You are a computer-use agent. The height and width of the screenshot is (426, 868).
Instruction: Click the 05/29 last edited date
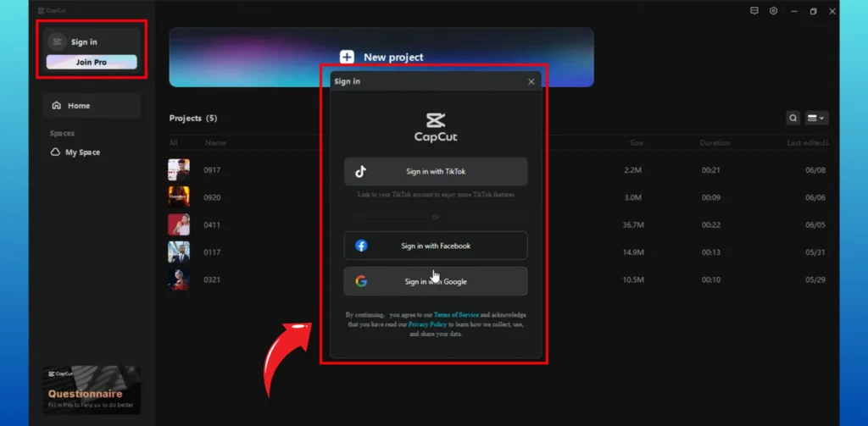click(815, 279)
